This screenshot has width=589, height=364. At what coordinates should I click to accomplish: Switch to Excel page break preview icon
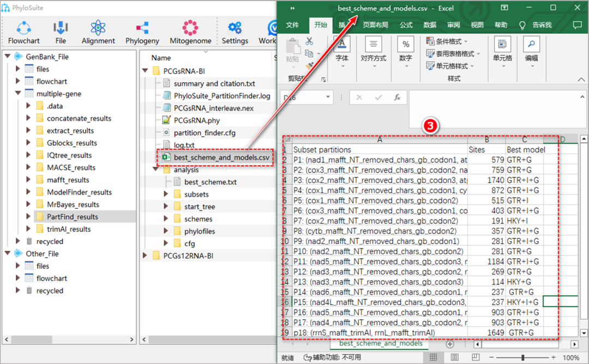pos(476,357)
